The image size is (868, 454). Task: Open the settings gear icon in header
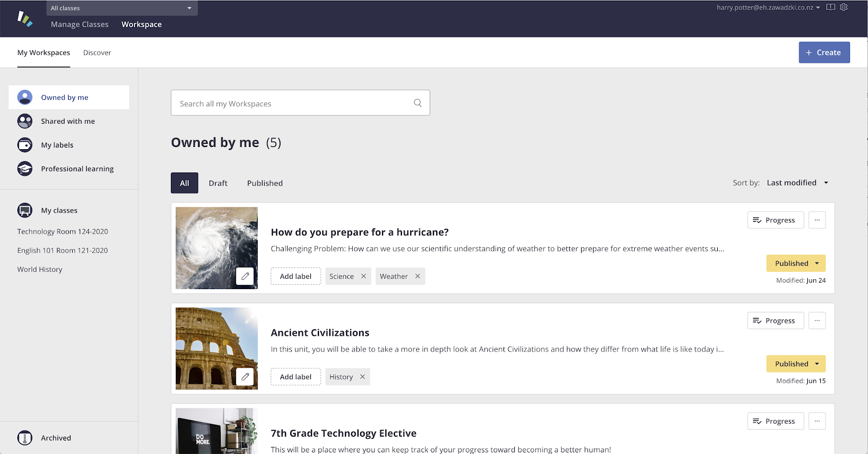[844, 7]
